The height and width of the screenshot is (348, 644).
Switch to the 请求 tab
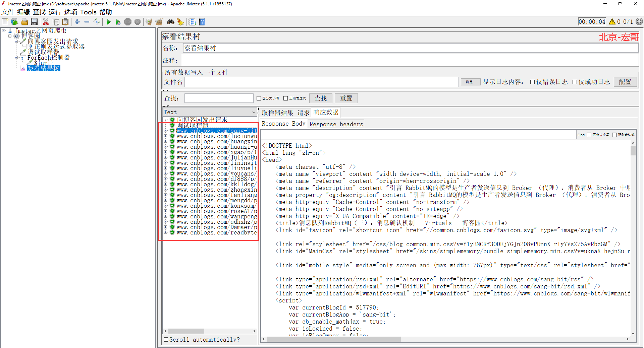[304, 113]
